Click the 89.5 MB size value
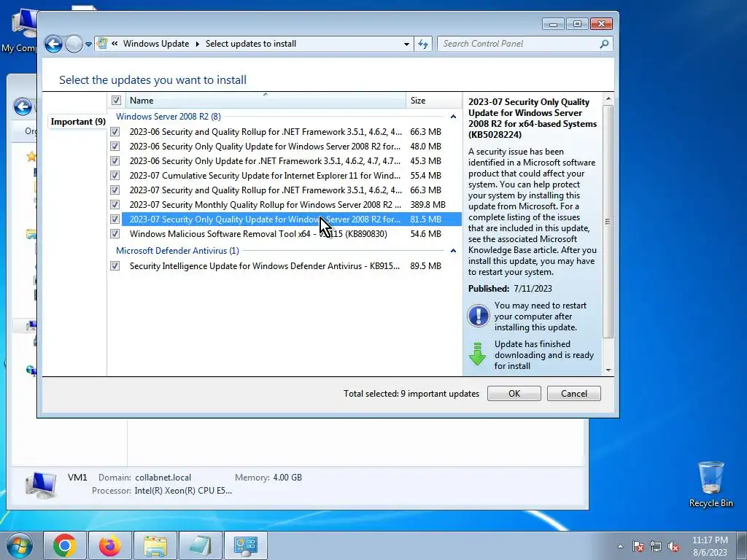747x560 pixels. point(425,265)
